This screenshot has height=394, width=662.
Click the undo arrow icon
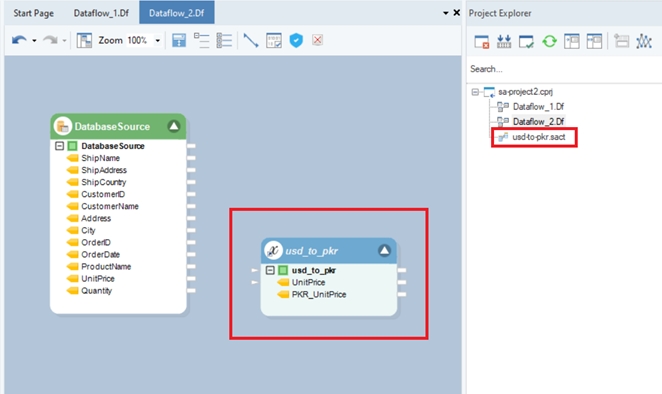(19, 40)
